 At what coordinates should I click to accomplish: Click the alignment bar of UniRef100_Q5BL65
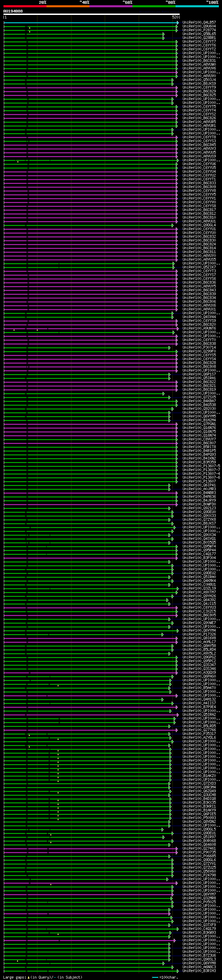[x=84, y=34]
